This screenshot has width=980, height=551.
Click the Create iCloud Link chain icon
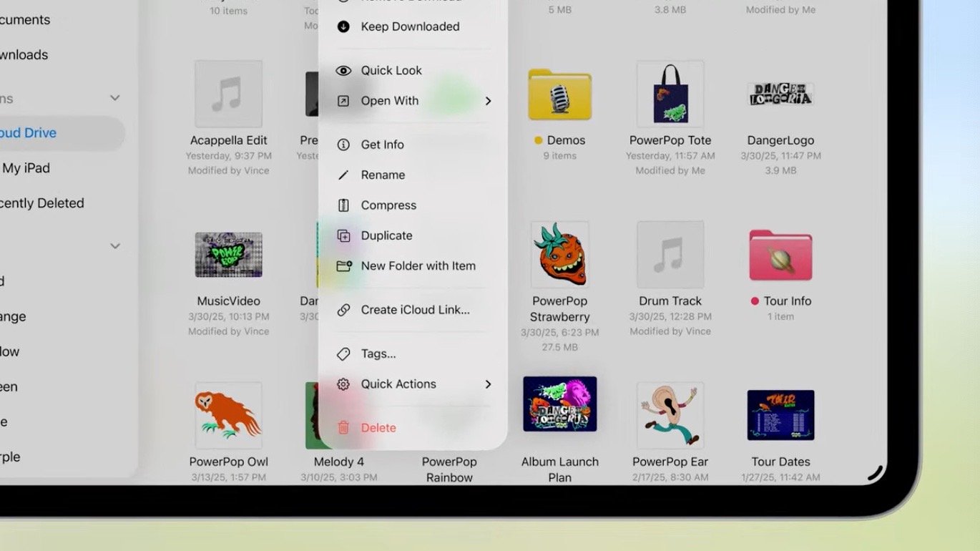(343, 310)
